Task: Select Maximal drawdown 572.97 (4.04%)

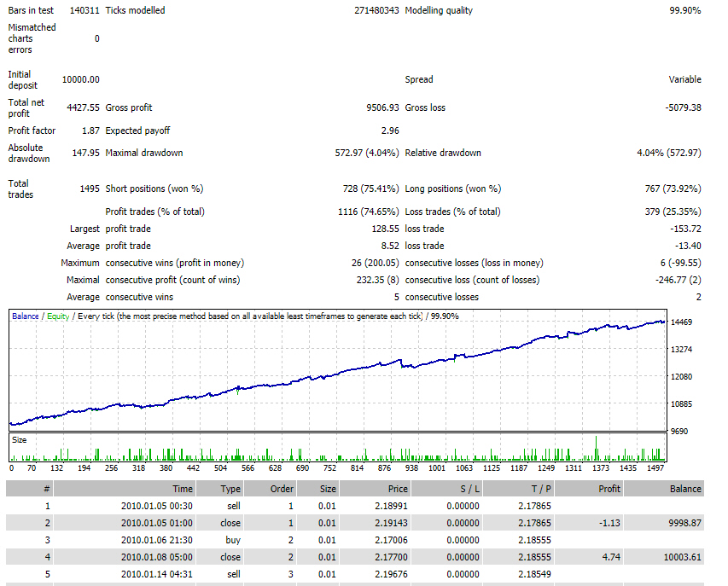Action: click(x=367, y=153)
